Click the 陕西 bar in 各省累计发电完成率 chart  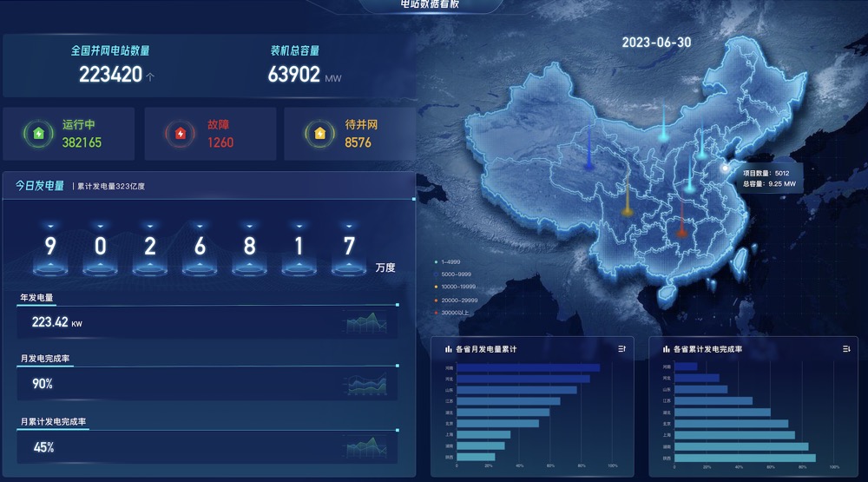[x=746, y=457]
